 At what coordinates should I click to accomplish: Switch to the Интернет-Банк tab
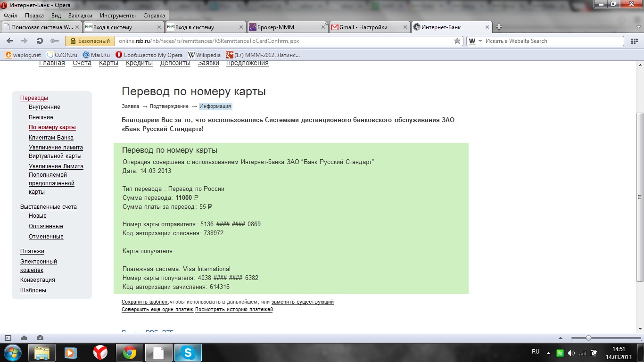pos(452,27)
